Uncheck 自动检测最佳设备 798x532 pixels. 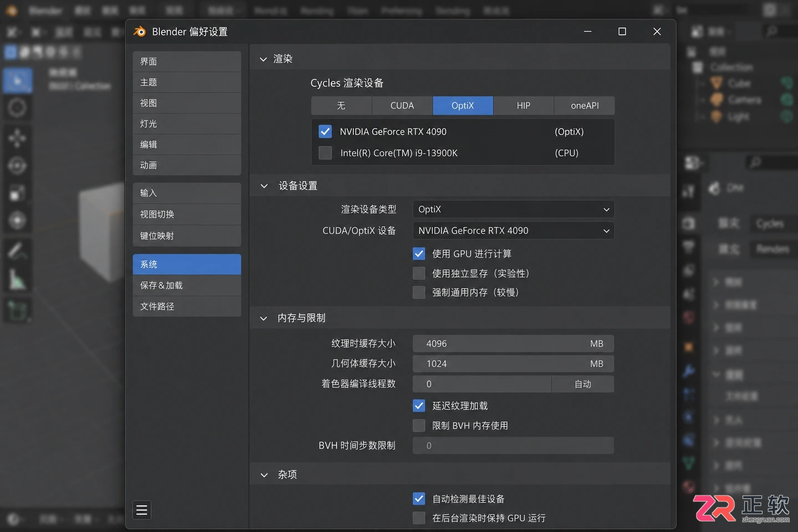click(x=419, y=499)
